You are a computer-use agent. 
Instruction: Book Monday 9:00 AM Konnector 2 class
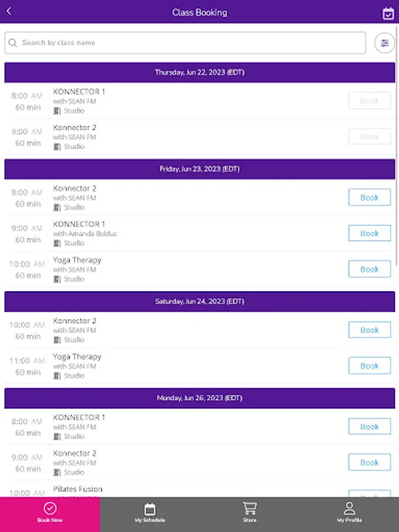coord(369,462)
